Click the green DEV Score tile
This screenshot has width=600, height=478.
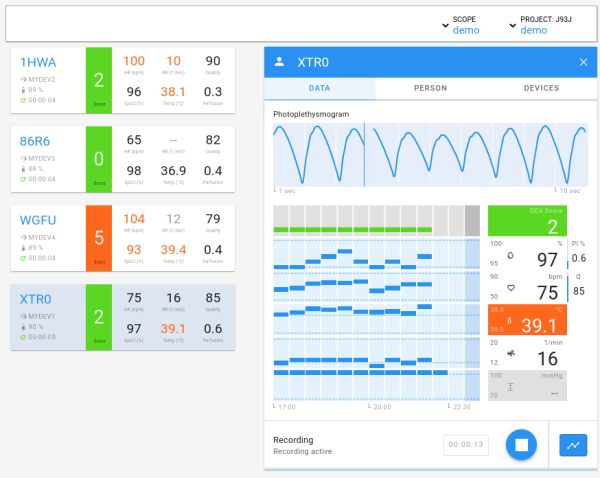click(x=526, y=221)
